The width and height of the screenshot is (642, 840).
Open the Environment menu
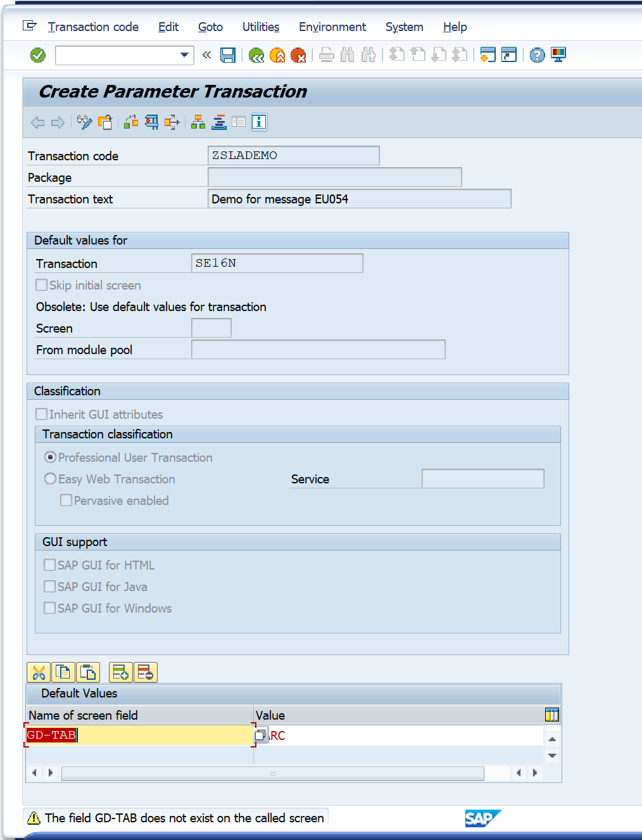pyautogui.click(x=332, y=27)
